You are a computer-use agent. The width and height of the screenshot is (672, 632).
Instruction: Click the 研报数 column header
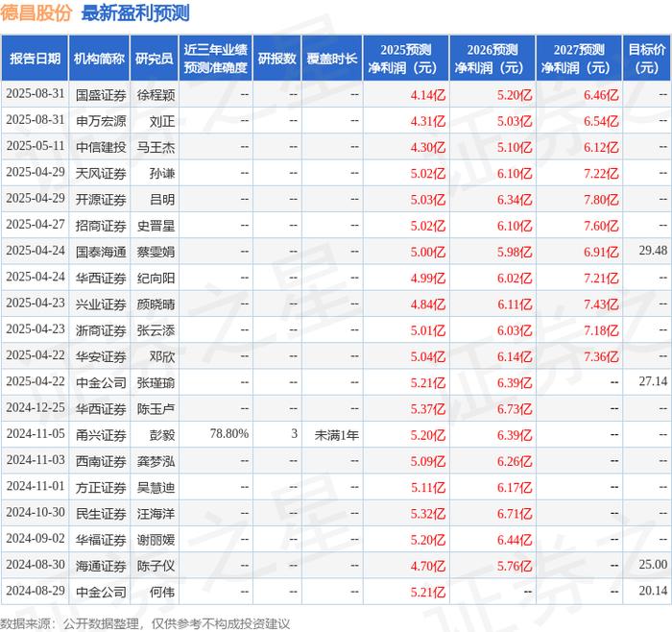(276, 59)
